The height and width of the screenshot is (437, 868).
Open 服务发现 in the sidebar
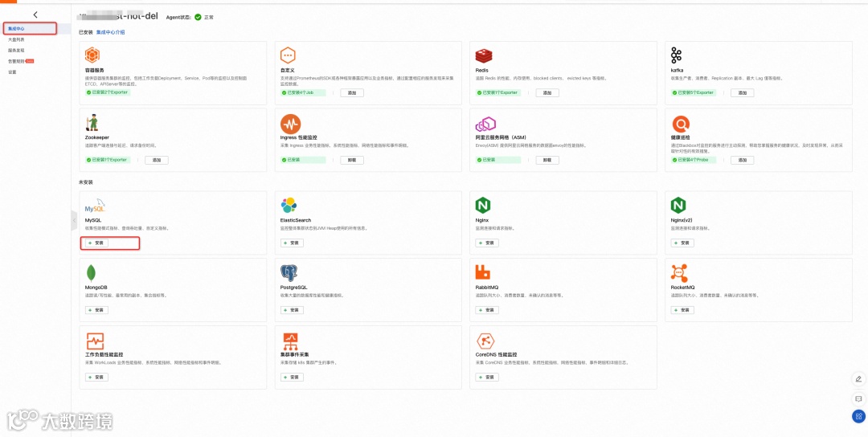pos(16,51)
